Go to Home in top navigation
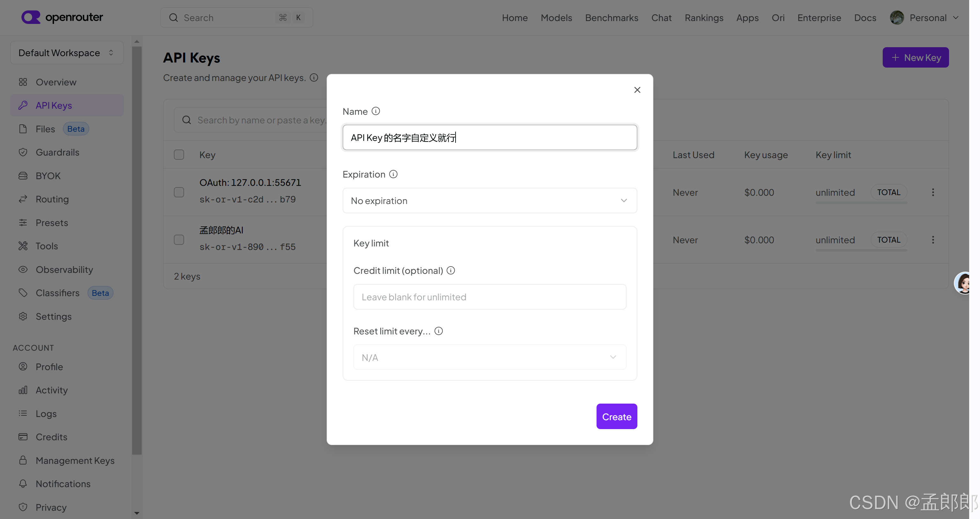The width and height of the screenshot is (980, 519). point(515,18)
